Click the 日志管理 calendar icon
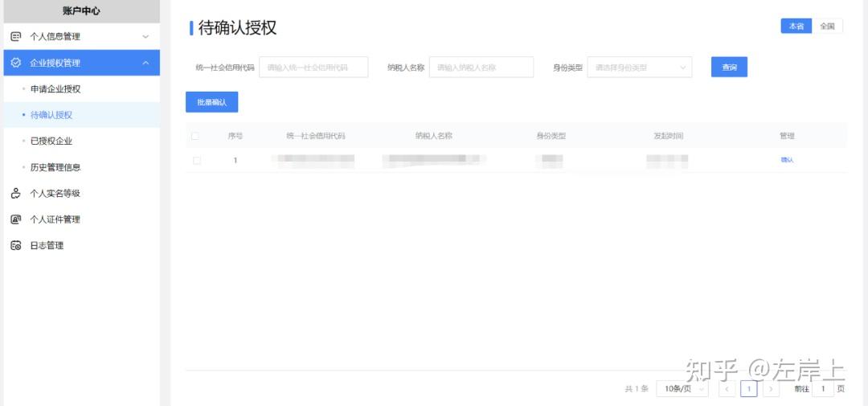868x406 pixels. tap(16, 245)
